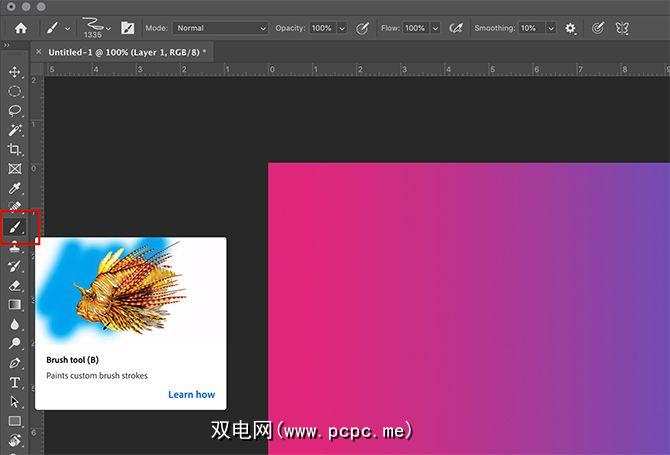Screen dimensions: 670x455
Task: Select the Move tool
Action: pyautogui.click(x=15, y=72)
